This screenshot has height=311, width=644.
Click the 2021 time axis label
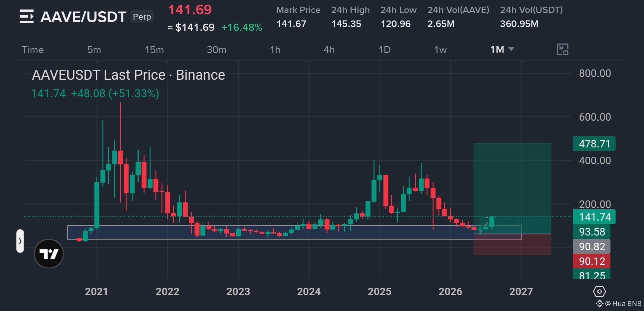point(96,292)
